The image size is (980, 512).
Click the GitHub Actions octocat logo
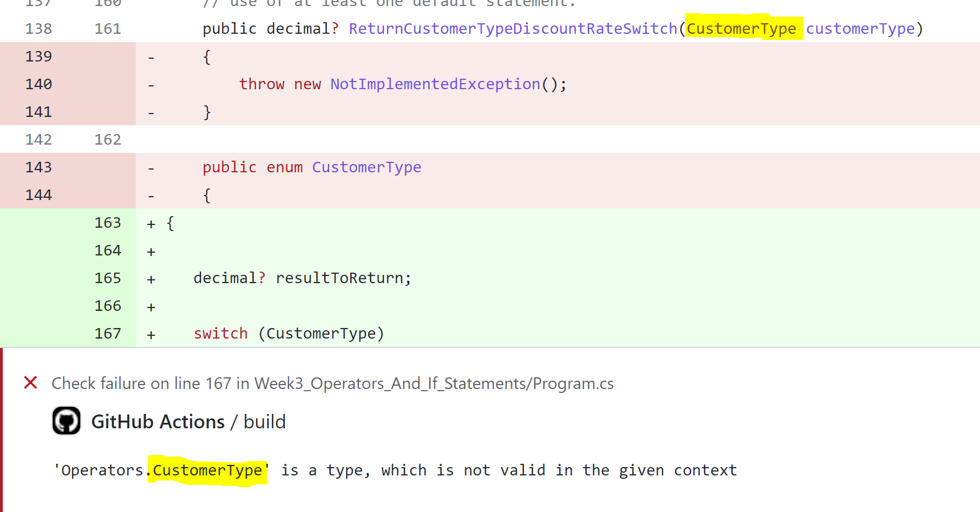click(66, 421)
